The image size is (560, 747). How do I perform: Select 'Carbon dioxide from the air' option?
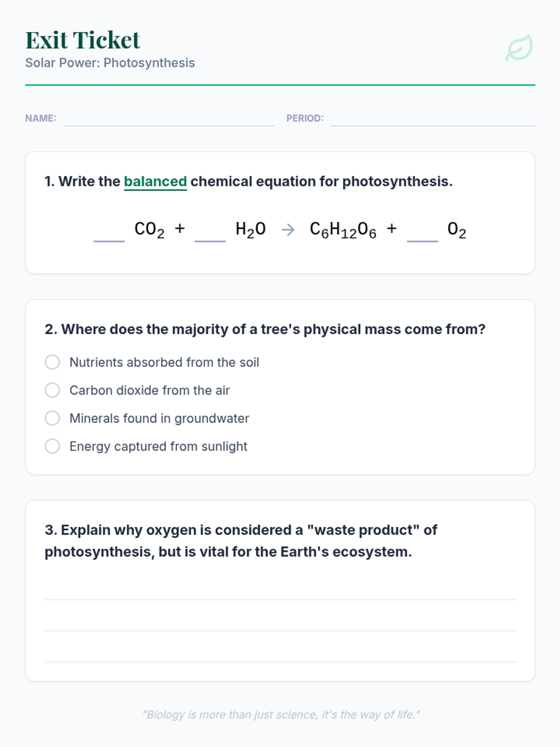[x=52, y=390]
